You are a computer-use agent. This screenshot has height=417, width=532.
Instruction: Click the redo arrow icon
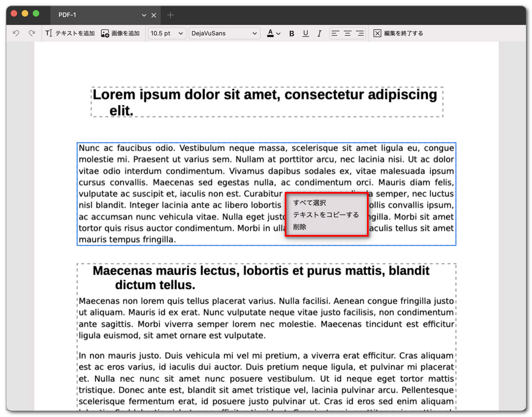tap(32, 33)
